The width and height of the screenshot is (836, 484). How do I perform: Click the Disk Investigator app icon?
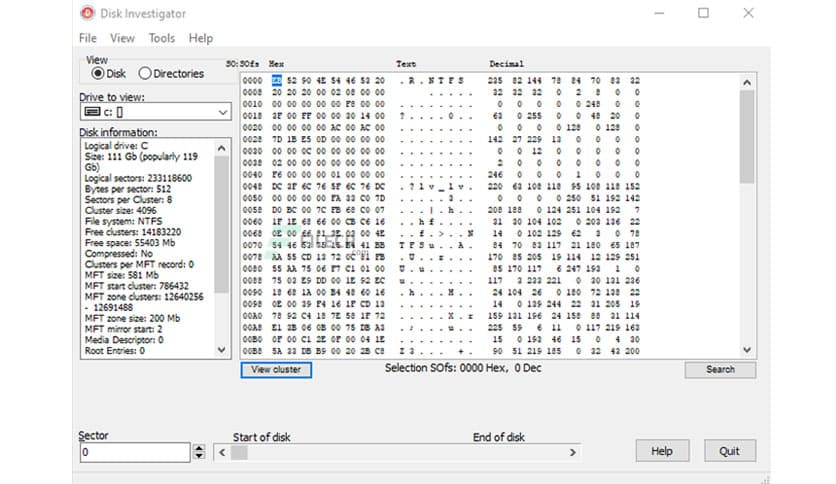pos(87,13)
